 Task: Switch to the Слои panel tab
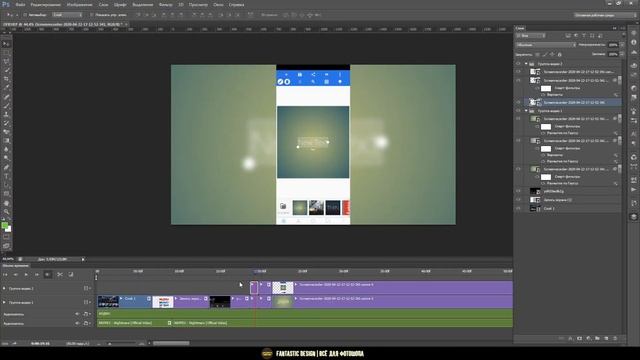tap(520, 28)
